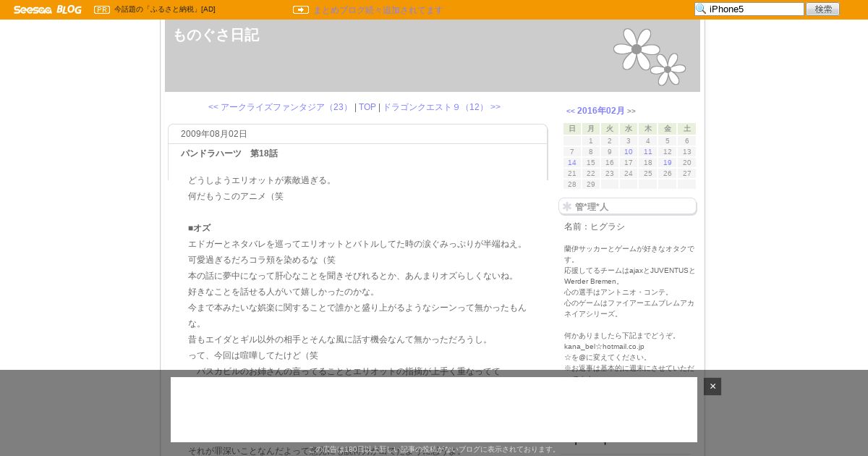
Task: Click calendar date 29
Action: tap(590, 185)
